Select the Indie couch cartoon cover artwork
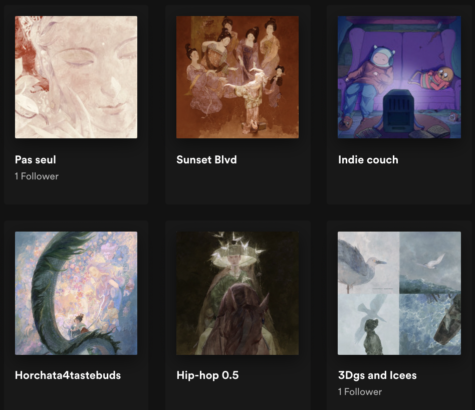Screen dimensions: 475x410 point(399,77)
